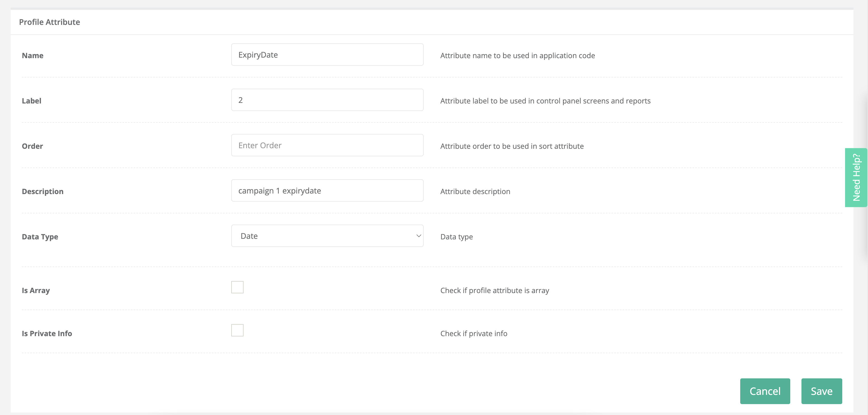Click the Description field with campaign 1 expirydate

pyautogui.click(x=327, y=191)
